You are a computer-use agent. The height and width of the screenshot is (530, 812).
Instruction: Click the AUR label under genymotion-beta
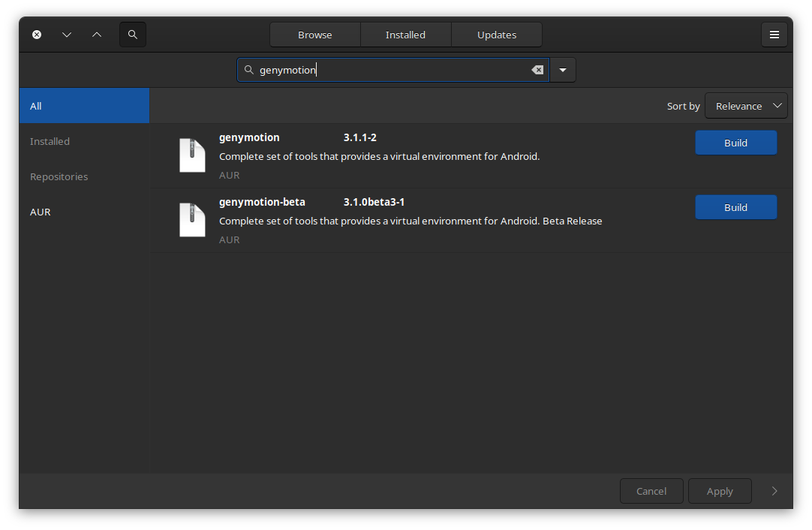[x=229, y=240]
